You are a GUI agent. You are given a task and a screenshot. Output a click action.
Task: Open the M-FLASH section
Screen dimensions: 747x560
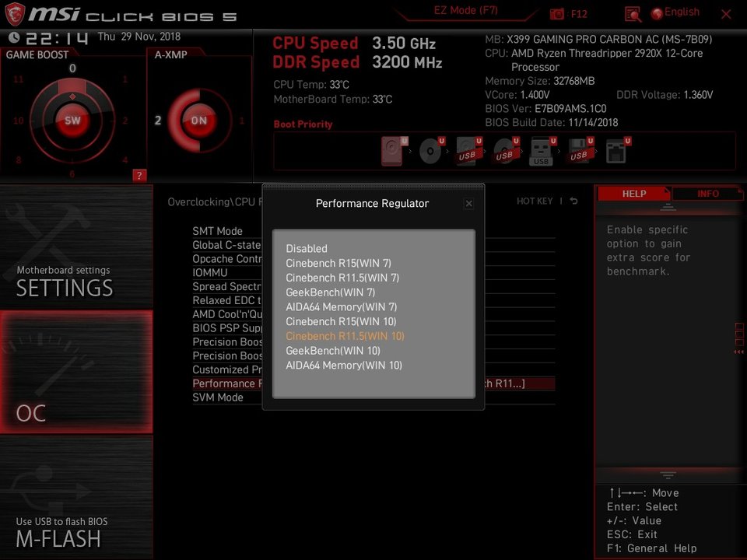click(x=76, y=498)
